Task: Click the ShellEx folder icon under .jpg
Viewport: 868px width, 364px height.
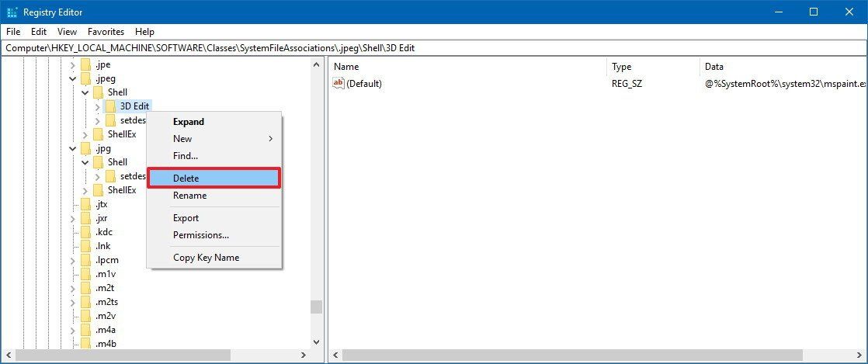Action: coord(98,190)
